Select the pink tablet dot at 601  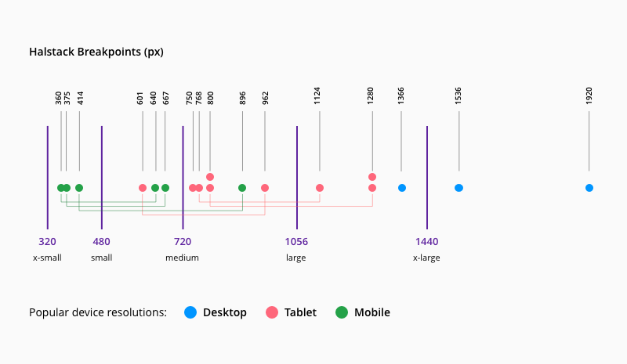143,188
